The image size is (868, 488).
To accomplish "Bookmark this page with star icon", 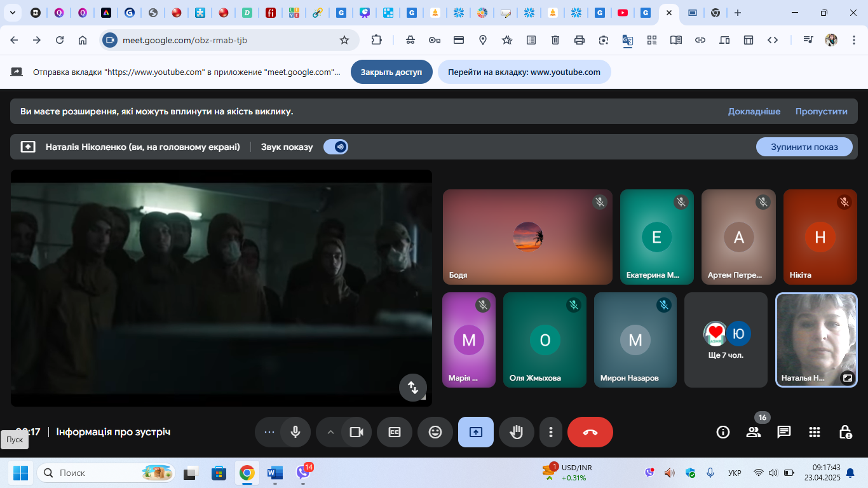I will pos(344,40).
